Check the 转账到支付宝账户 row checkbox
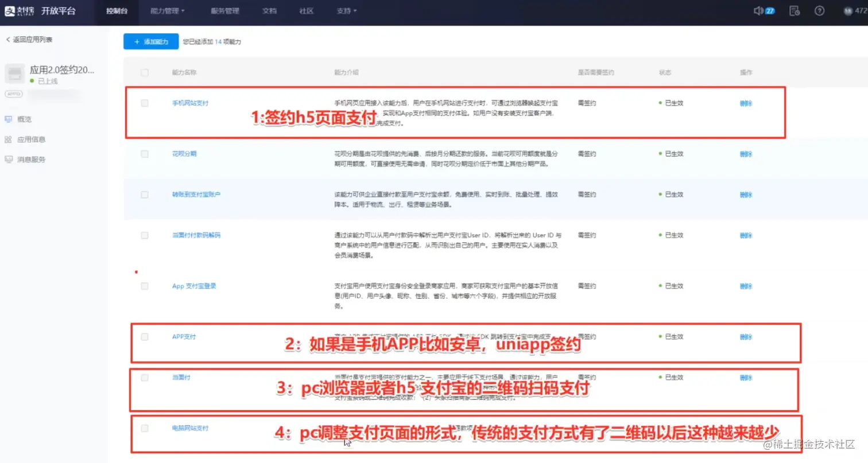 point(144,194)
